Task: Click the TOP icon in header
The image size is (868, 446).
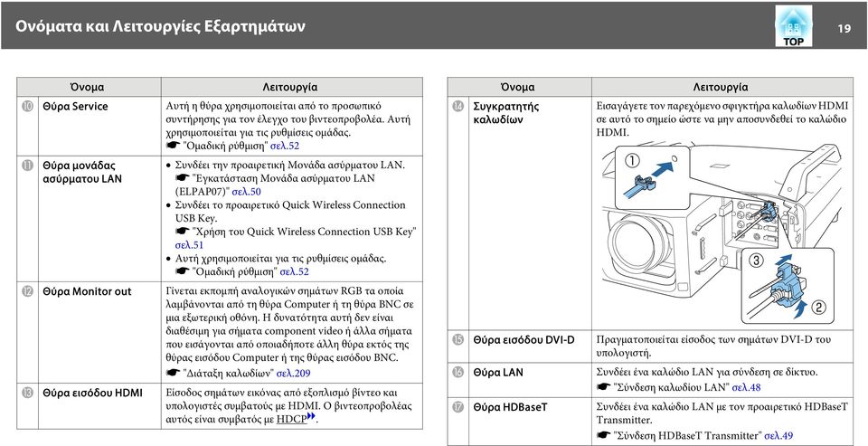Action: [x=793, y=25]
